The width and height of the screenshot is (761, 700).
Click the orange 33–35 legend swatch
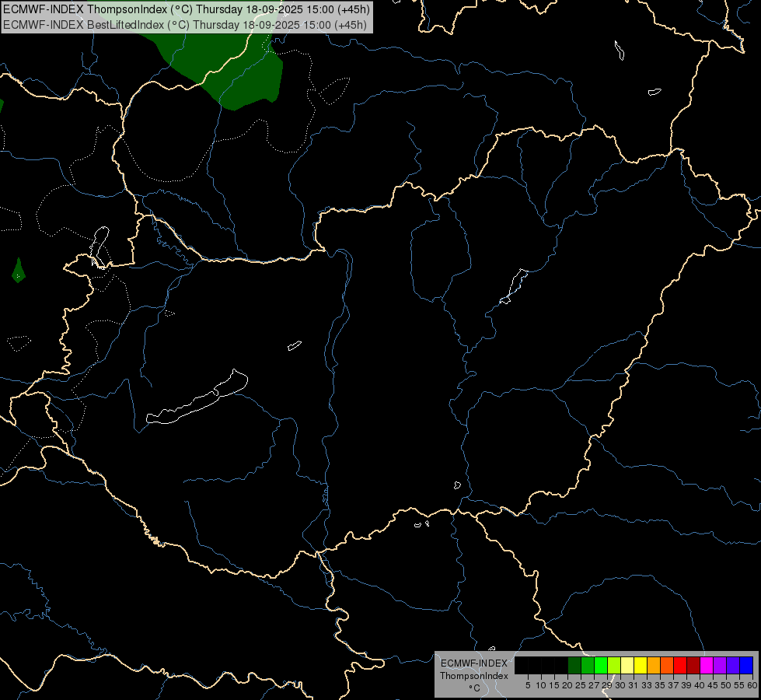pos(654,665)
